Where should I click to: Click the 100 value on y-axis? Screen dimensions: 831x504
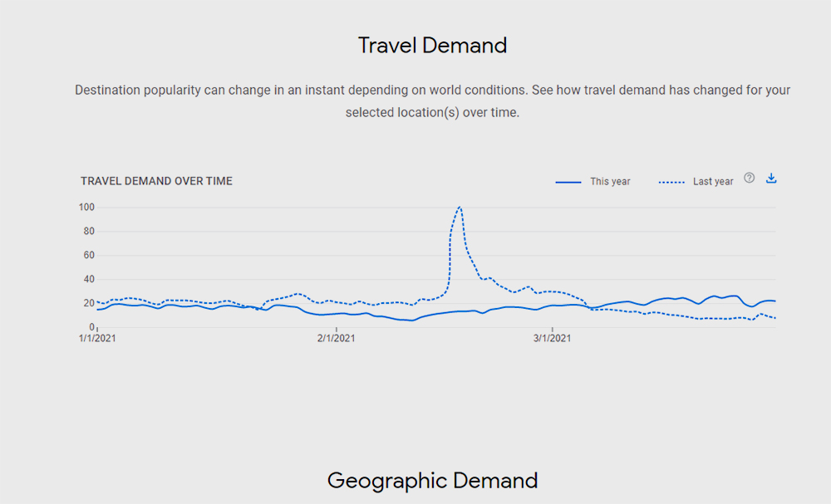pos(87,207)
